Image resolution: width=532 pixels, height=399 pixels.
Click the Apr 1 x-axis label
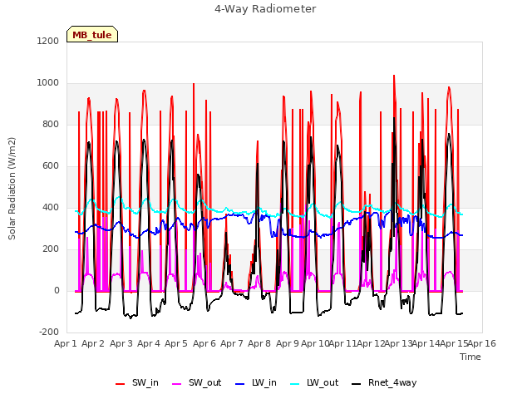(66, 343)
